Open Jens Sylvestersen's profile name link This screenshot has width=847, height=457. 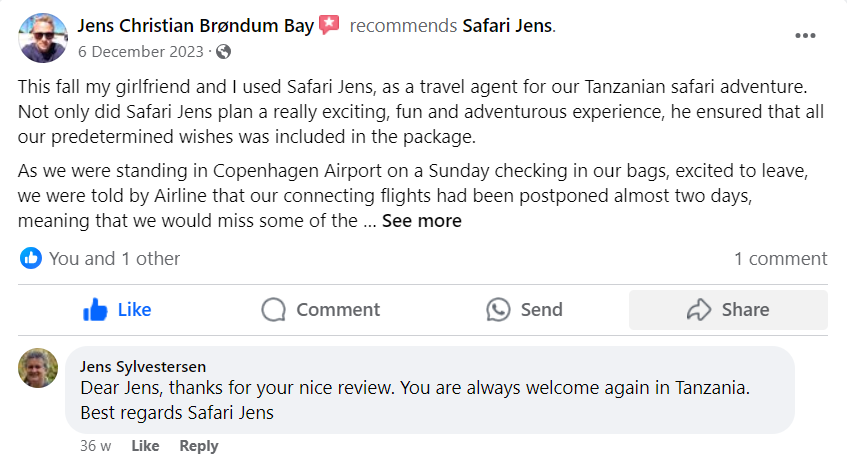141,366
